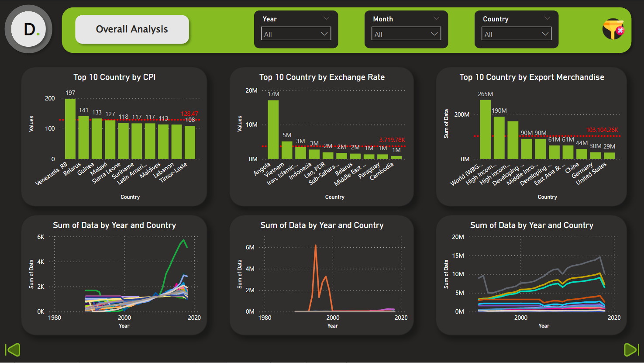
Task: Click the clear filters funnel icon
Action: (613, 29)
